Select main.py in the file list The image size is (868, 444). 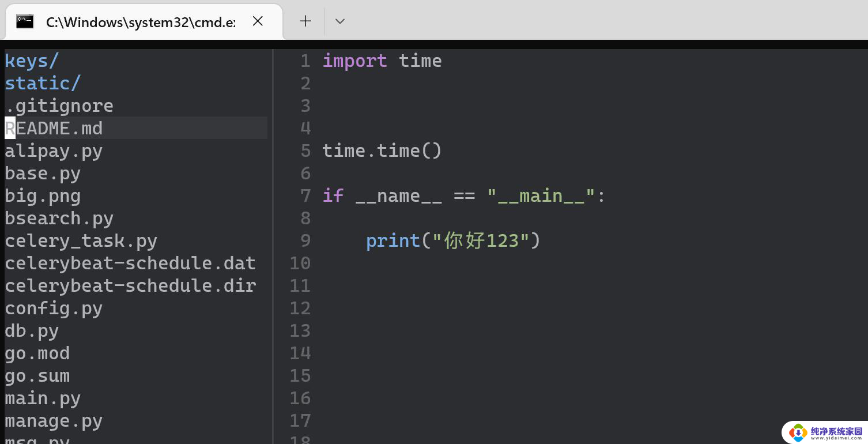coord(43,398)
